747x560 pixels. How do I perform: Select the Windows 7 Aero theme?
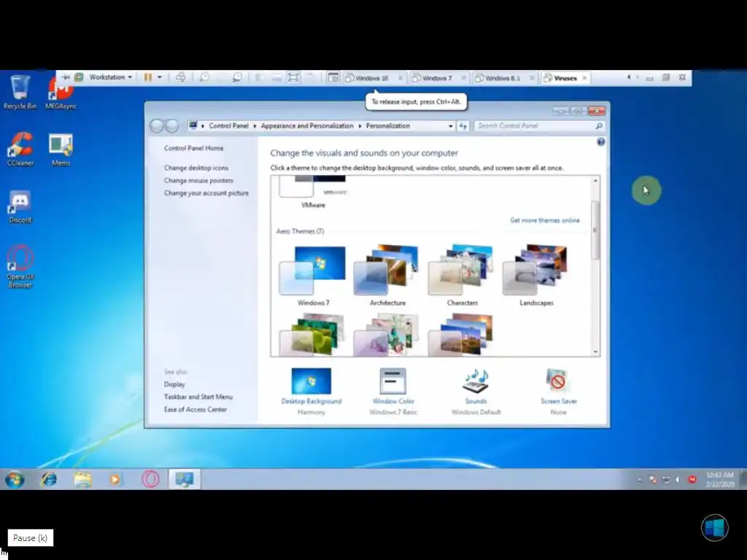point(313,276)
